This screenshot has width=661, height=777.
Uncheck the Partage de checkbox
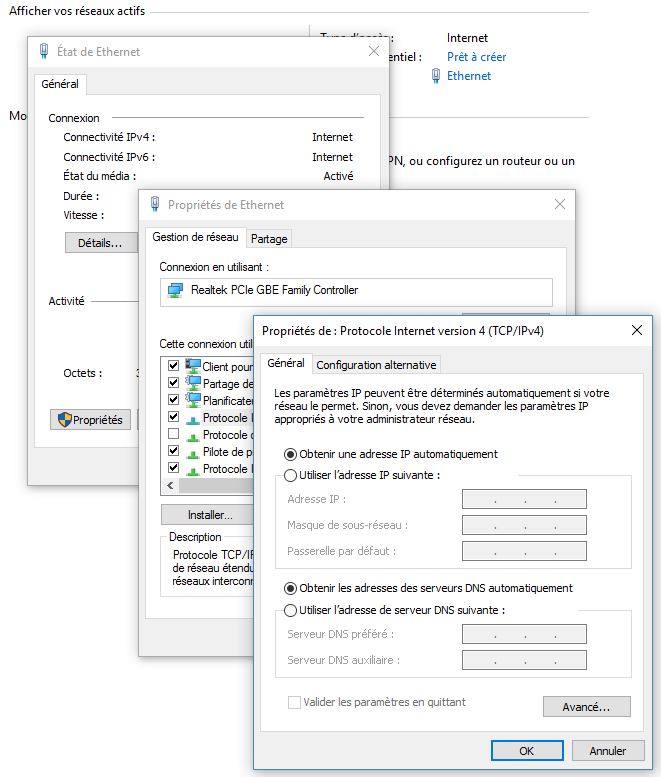(x=173, y=383)
